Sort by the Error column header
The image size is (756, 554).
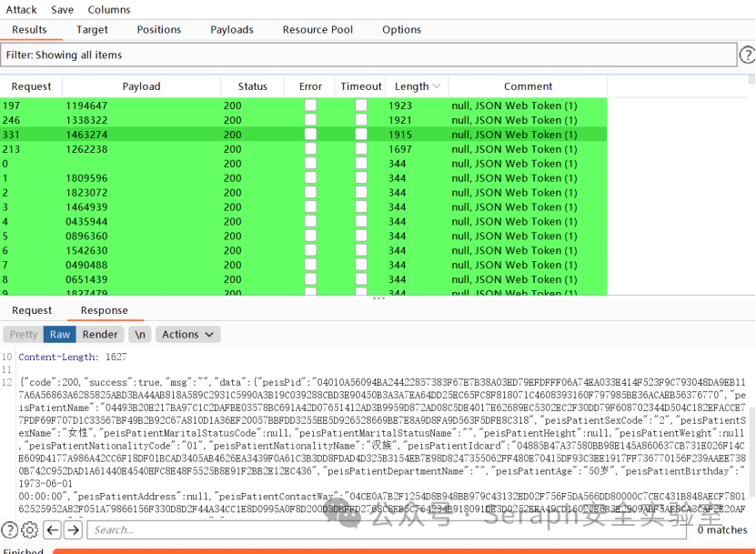click(x=310, y=86)
